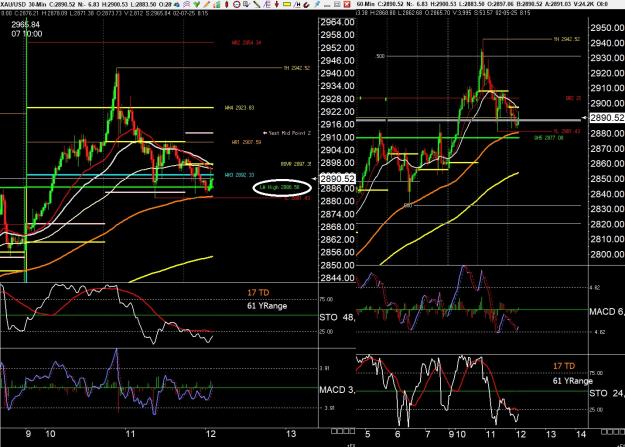Select the trend line drawing tool
The height and width of the screenshot is (447, 625).
pos(257,4)
